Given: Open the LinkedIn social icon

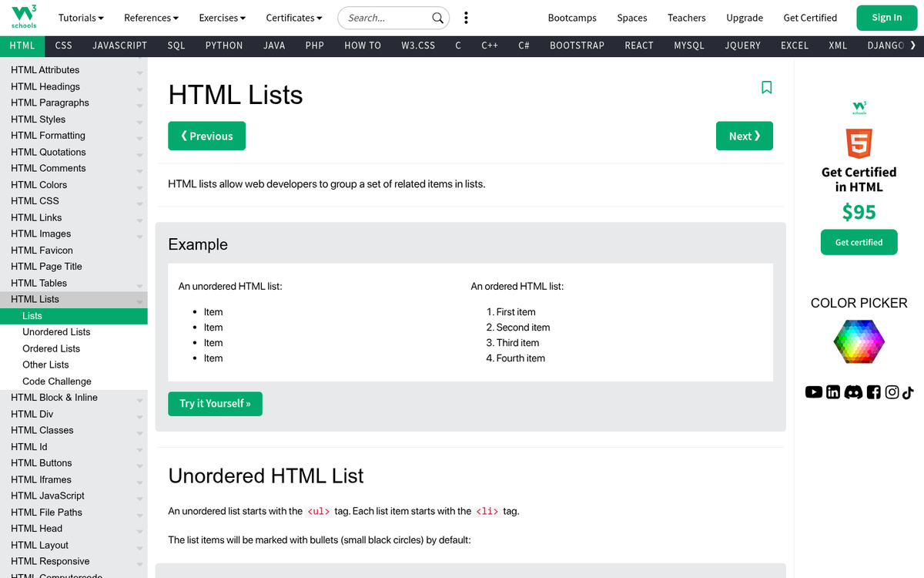Looking at the screenshot, I should click(833, 392).
